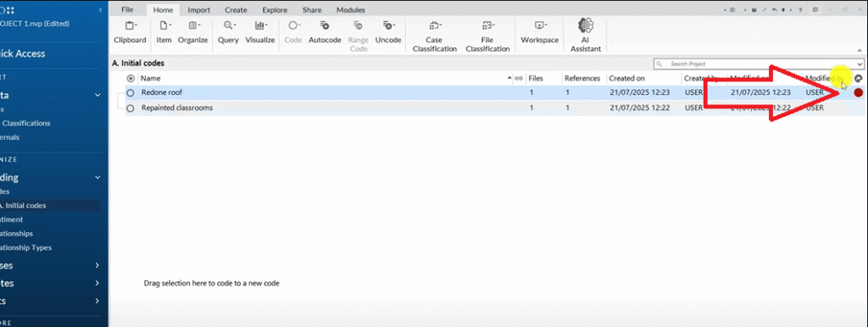
Task: Collapse the Data section chevron
Action: [97, 95]
